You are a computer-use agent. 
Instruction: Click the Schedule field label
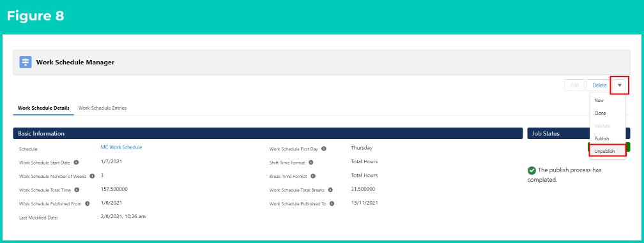click(28, 149)
